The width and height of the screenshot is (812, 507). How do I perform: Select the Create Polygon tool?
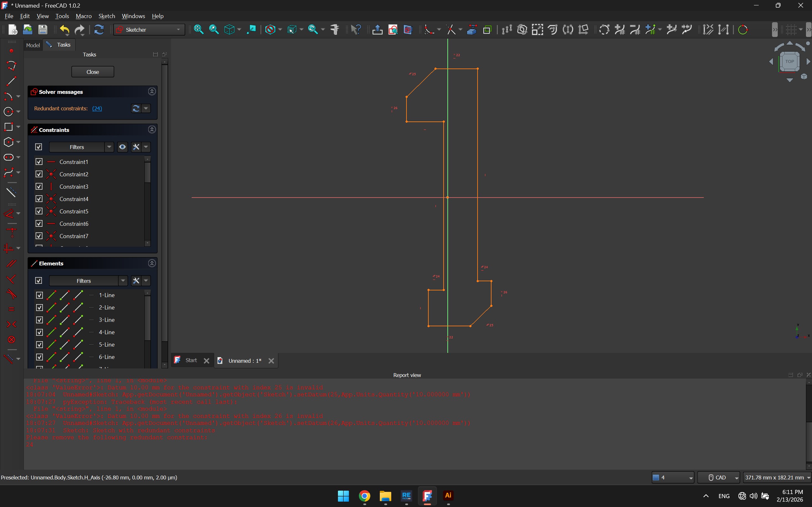(x=8, y=142)
